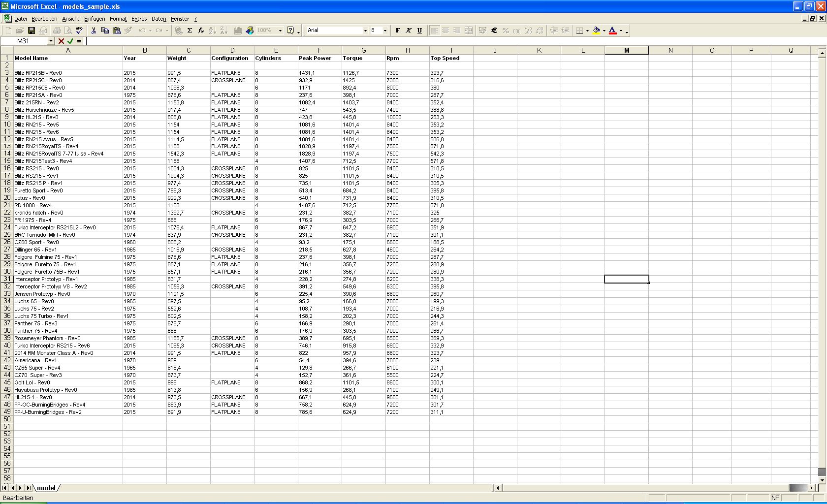Click the Save floppy disk icon
The image size is (827, 504).
(x=32, y=31)
